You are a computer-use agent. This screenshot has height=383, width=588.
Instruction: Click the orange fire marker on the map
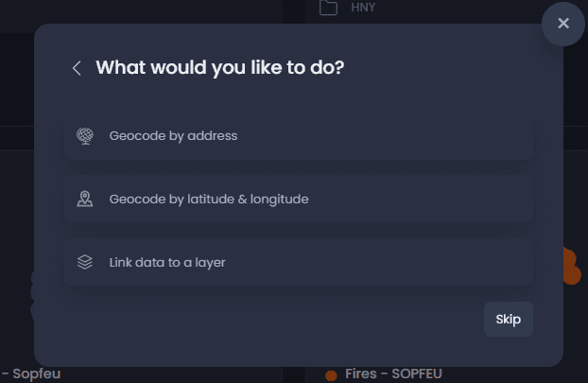572,266
